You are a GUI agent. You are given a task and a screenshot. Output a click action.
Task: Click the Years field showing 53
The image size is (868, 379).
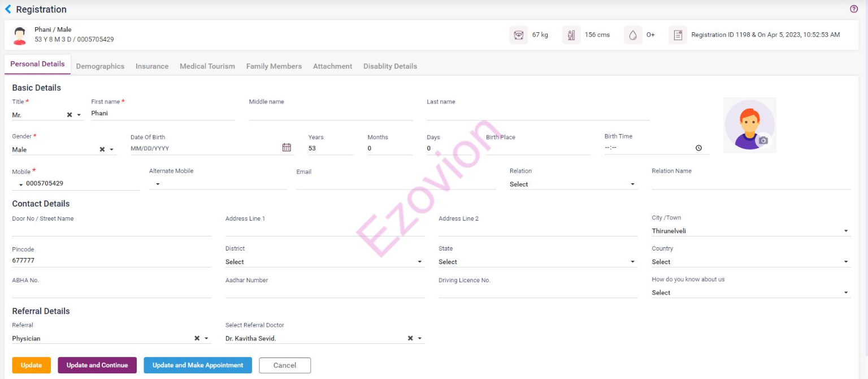pyautogui.click(x=331, y=148)
